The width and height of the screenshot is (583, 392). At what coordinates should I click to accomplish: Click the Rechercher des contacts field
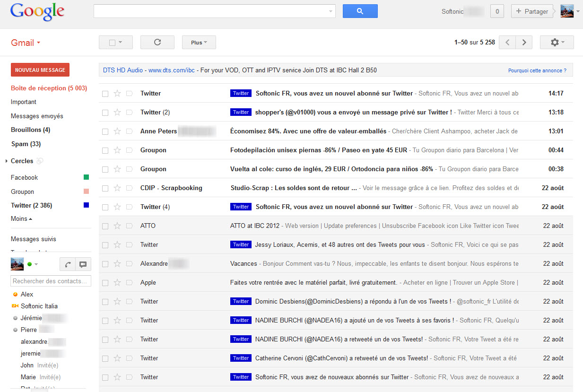click(x=51, y=281)
